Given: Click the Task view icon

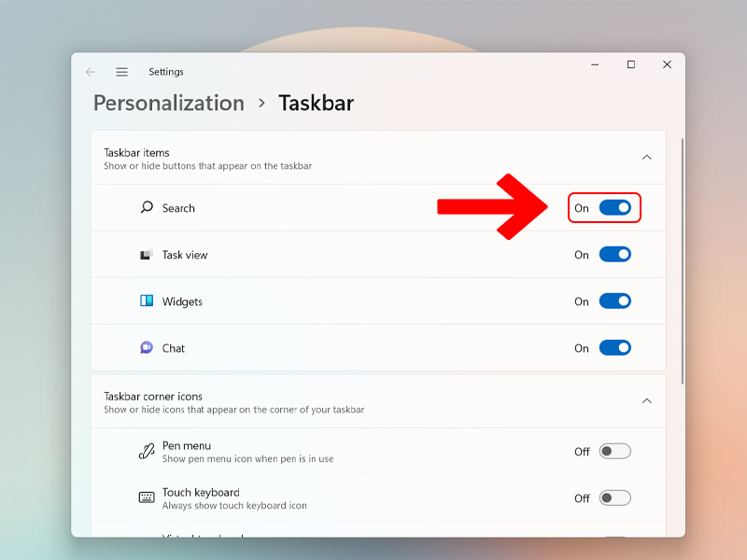Looking at the screenshot, I should click(147, 255).
